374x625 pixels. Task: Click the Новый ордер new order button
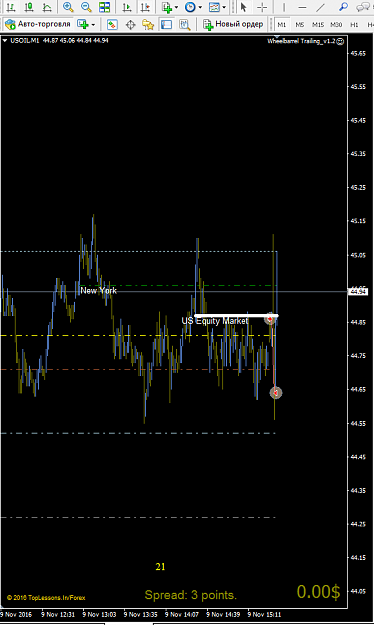(x=233, y=24)
